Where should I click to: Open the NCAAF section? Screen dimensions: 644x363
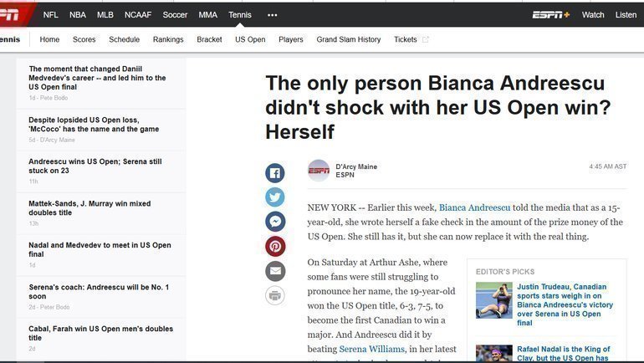(x=138, y=15)
